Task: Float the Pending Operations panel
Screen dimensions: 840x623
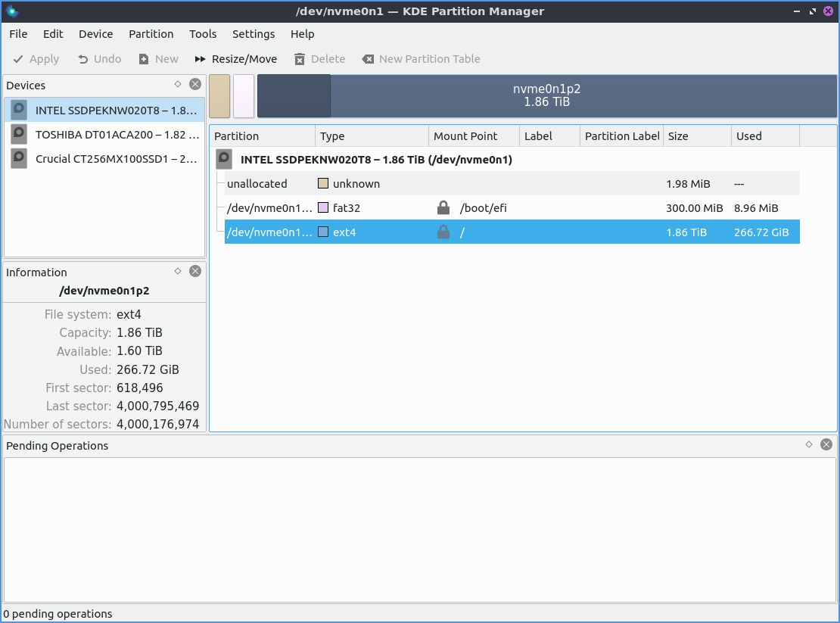Action: pyautogui.click(x=809, y=444)
